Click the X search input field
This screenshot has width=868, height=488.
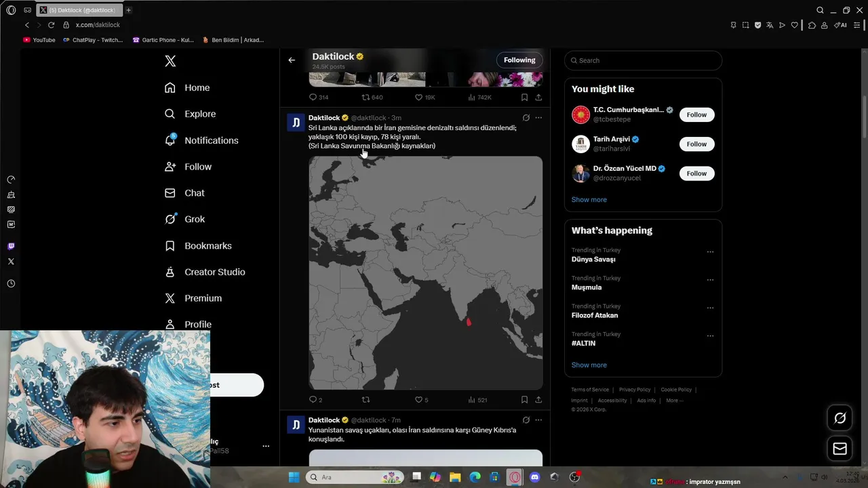pos(643,60)
